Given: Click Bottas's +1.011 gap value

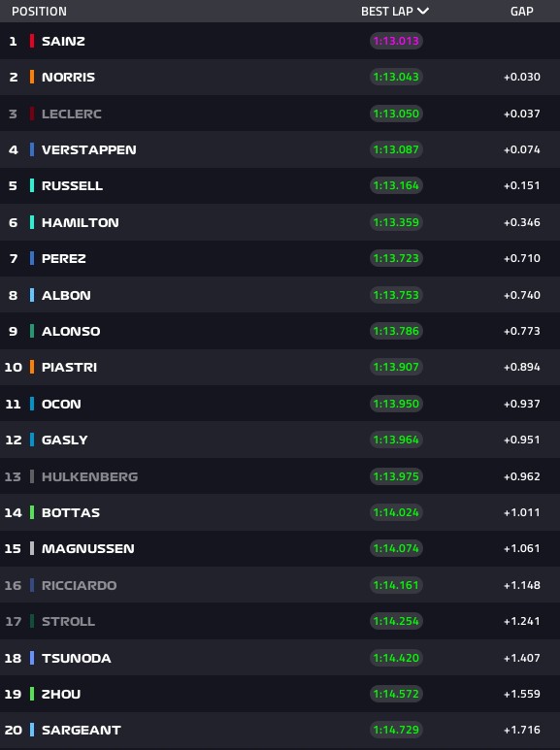Looking at the screenshot, I should coord(522,512).
